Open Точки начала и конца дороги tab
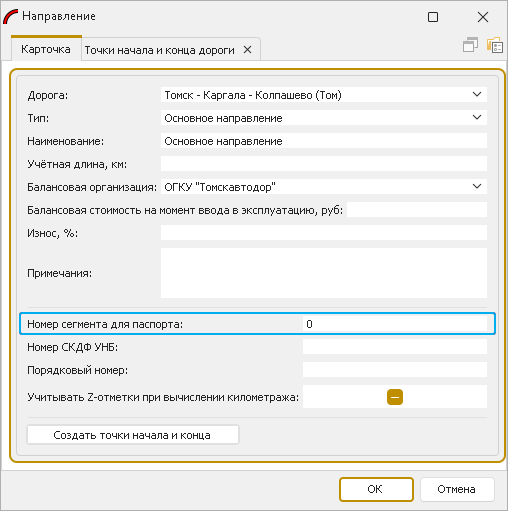This screenshot has width=508, height=511. [x=159, y=50]
